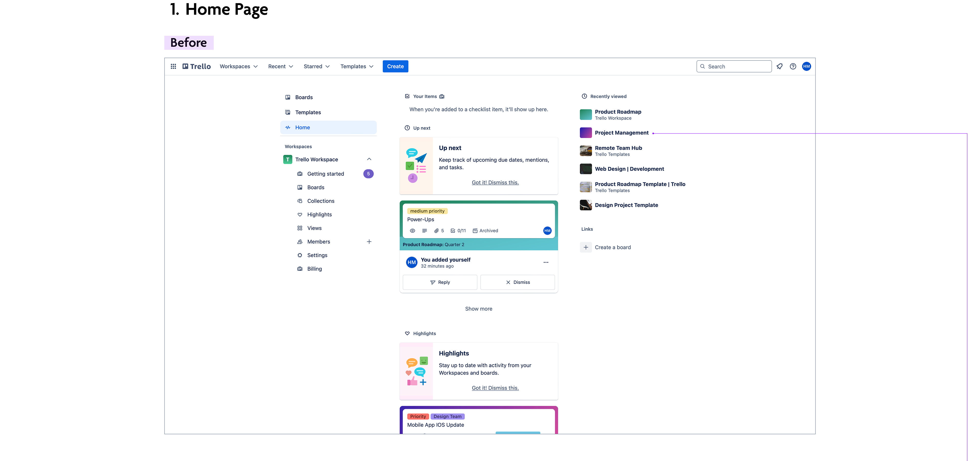
Task: Click the Getting started badge showing 5
Action: 368,174
